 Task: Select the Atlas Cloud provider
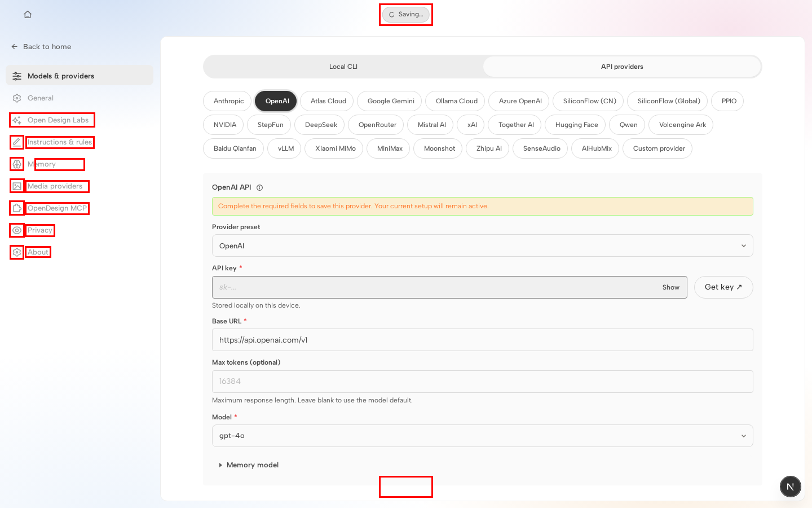tap(328, 101)
